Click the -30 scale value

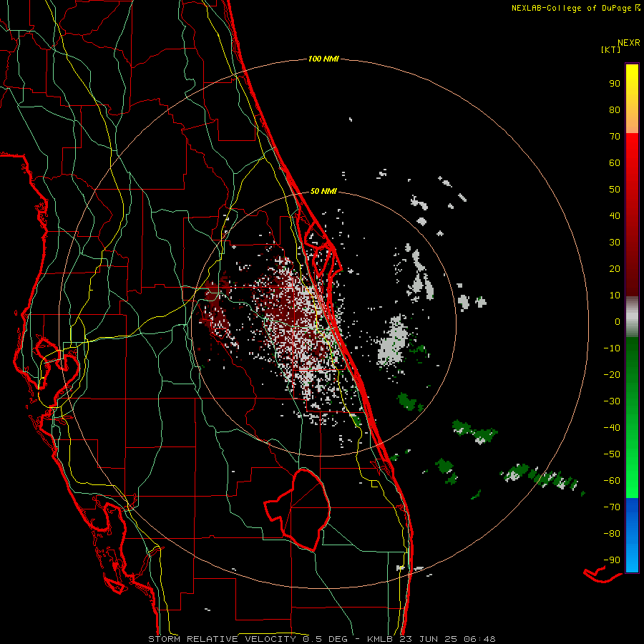coord(612,401)
